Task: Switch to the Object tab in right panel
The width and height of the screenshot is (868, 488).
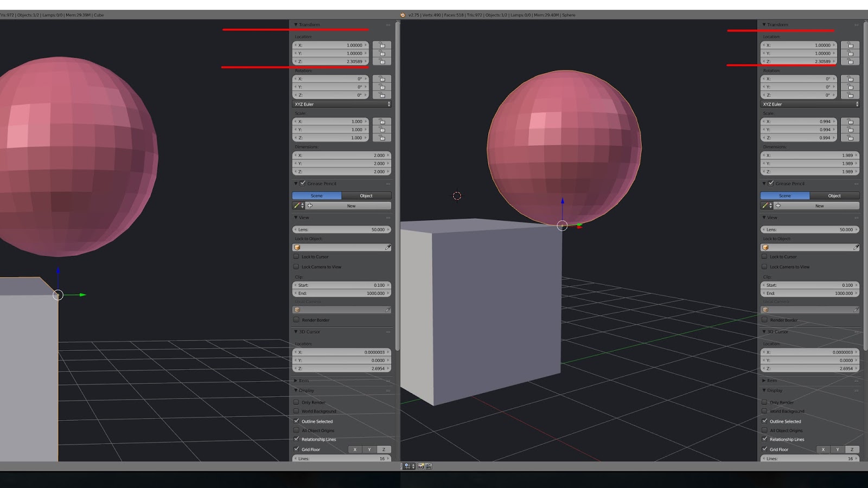Action: pos(834,195)
